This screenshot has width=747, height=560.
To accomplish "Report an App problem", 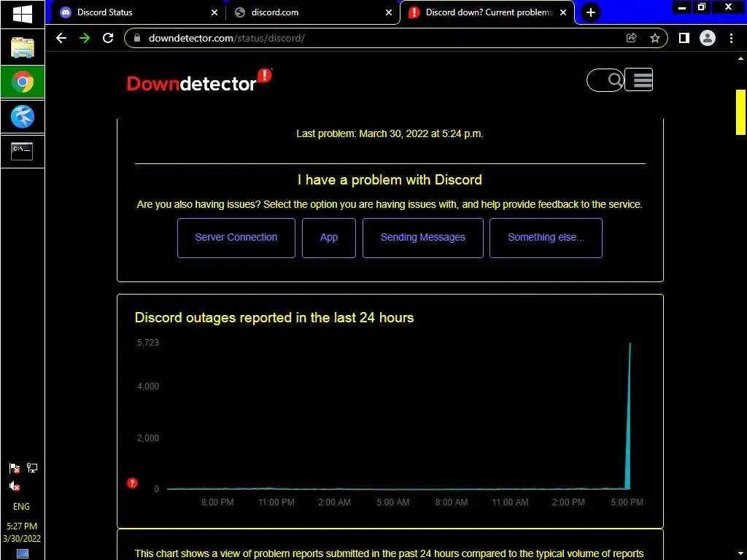I will [x=329, y=238].
